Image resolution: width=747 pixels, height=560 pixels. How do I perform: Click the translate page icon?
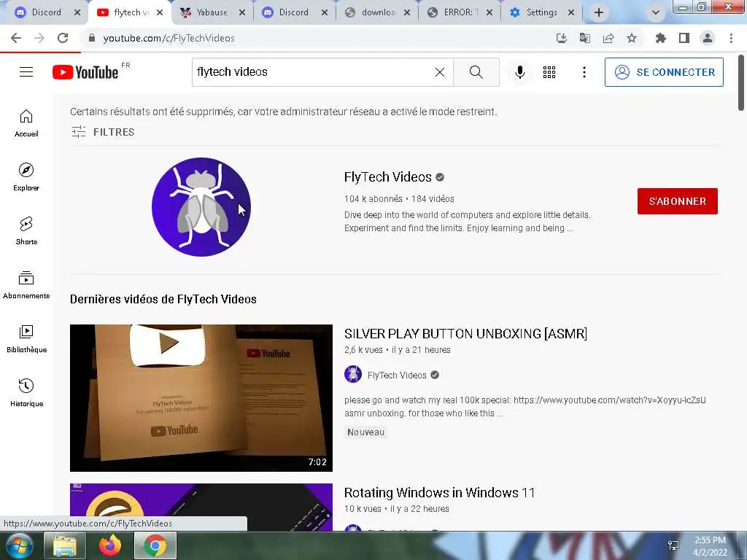tap(584, 38)
